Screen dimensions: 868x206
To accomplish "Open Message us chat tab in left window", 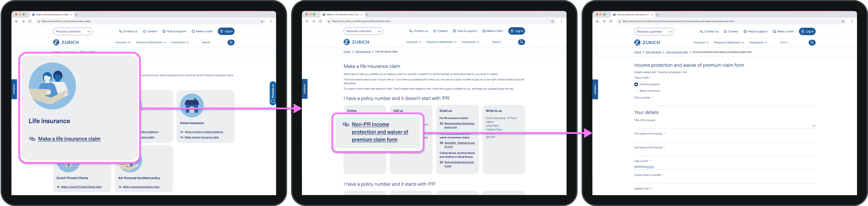I will click(273, 93).
